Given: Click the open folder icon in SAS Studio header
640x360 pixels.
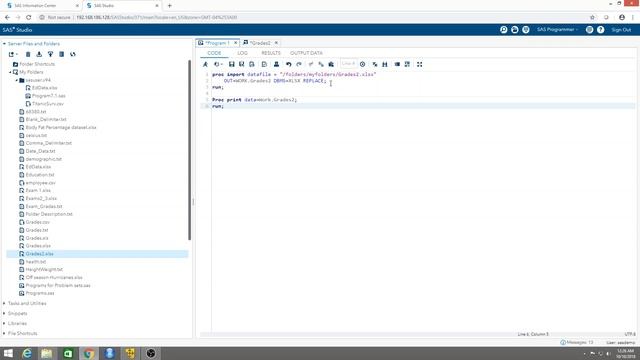Looking at the screenshot, I should [x=515, y=30].
